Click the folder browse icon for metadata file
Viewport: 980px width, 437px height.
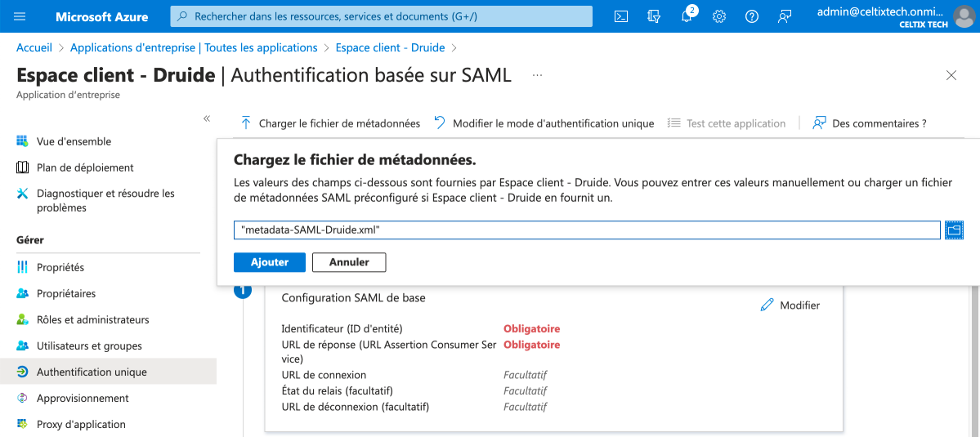point(954,230)
